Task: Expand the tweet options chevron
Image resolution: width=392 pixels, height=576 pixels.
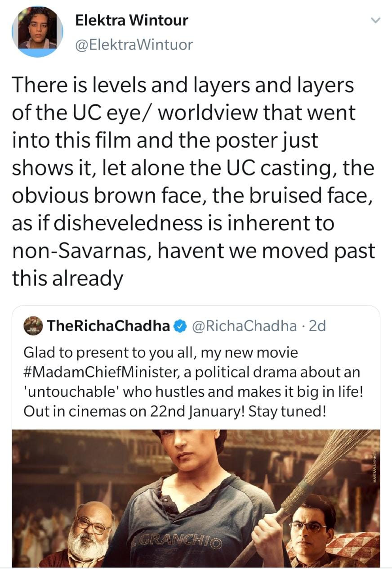Action: click(375, 20)
